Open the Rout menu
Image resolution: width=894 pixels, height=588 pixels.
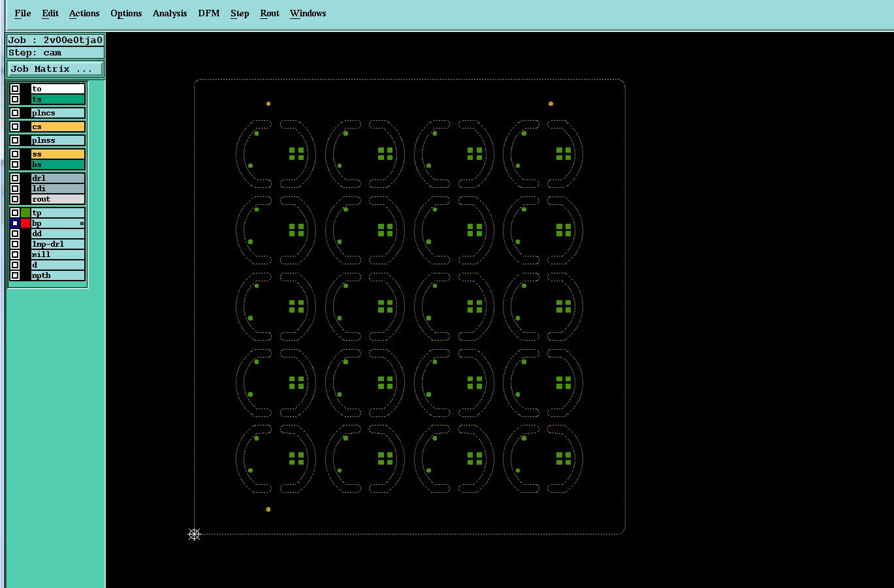(x=270, y=13)
